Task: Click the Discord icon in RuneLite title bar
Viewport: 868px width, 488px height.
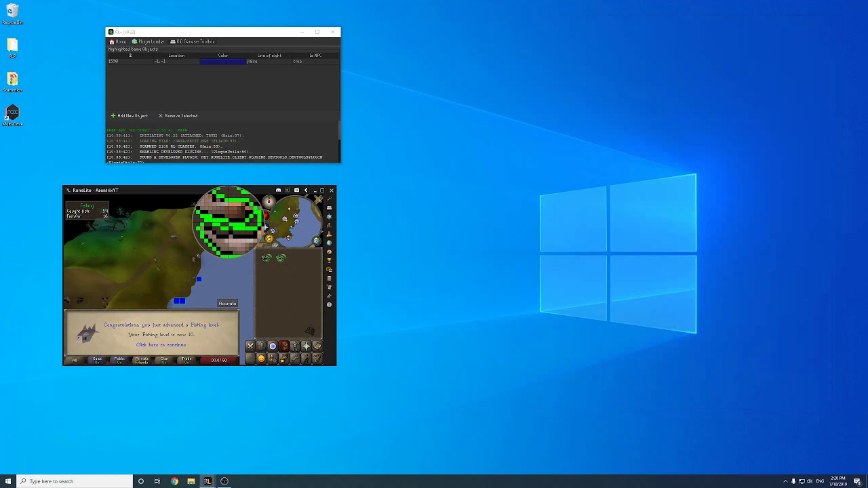Action: [278, 190]
